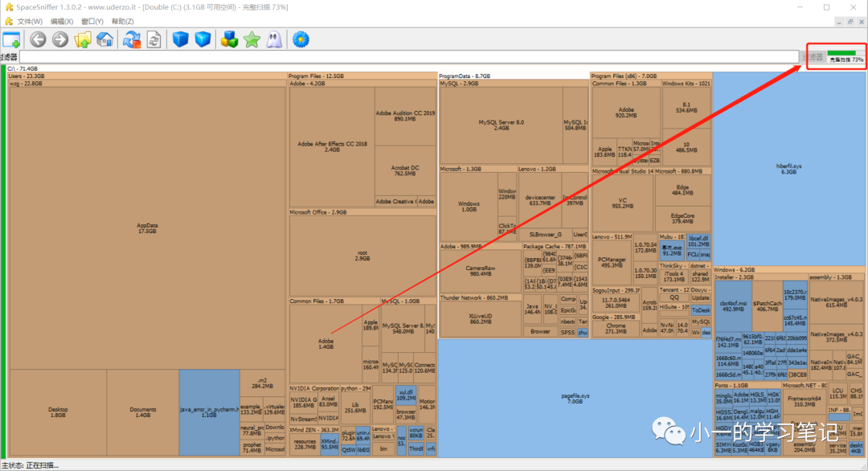Screen dimensions: 868x471
Task: Select the Windows 1.0GB block under Microsoft
Action: (x=469, y=207)
